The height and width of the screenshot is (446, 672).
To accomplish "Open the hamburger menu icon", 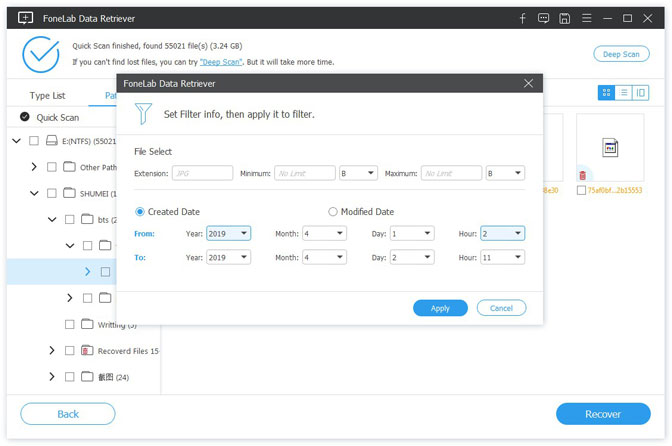I will (587, 18).
